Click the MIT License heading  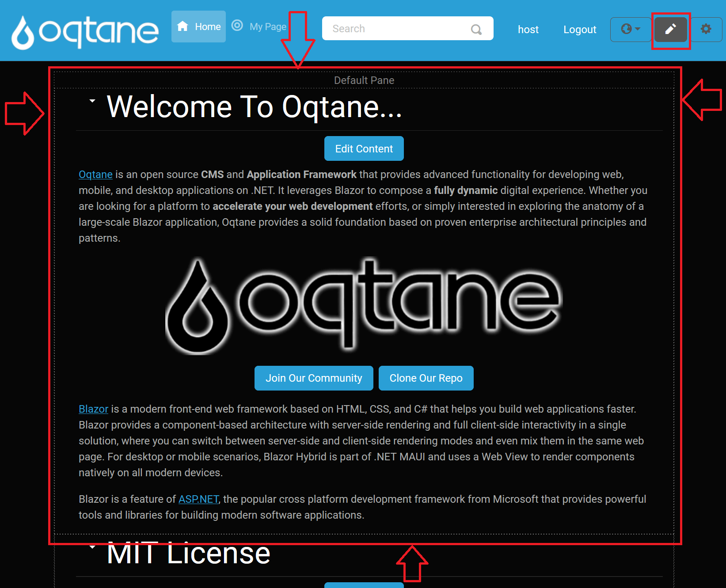188,553
